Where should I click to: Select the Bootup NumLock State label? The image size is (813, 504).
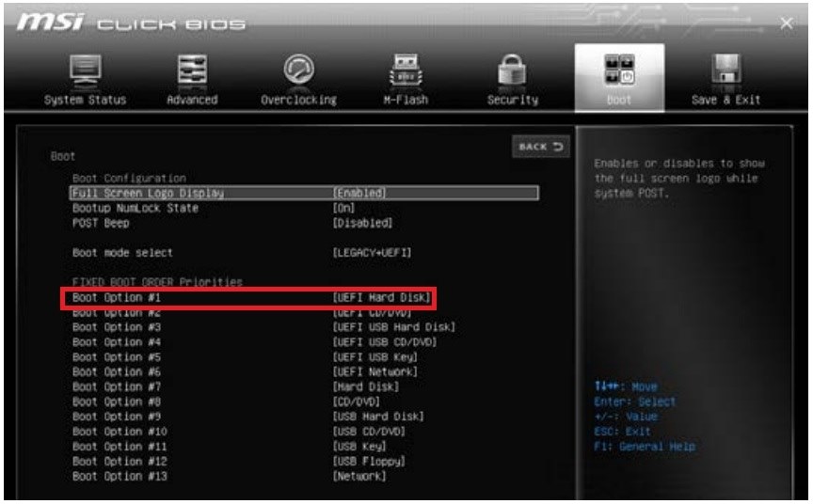(x=135, y=208)
